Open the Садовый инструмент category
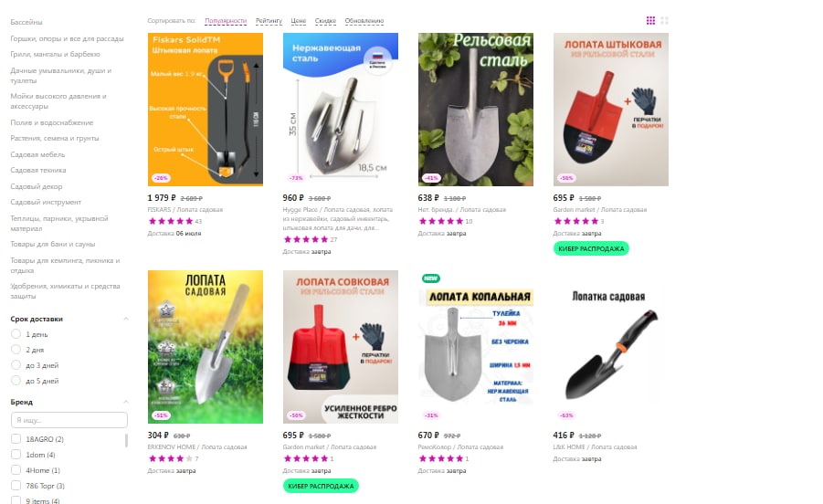This screenshot has height=504, width=823. coord(46,202)
